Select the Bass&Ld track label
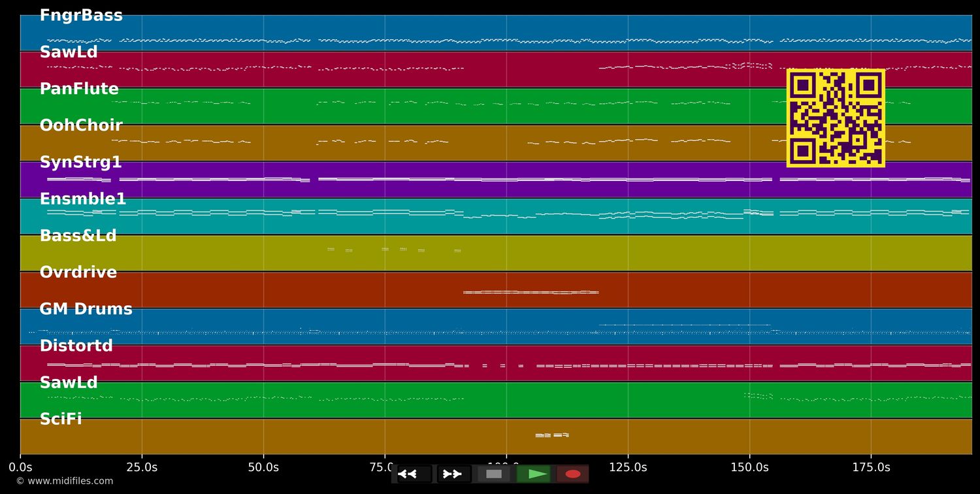 pos(78,236)
